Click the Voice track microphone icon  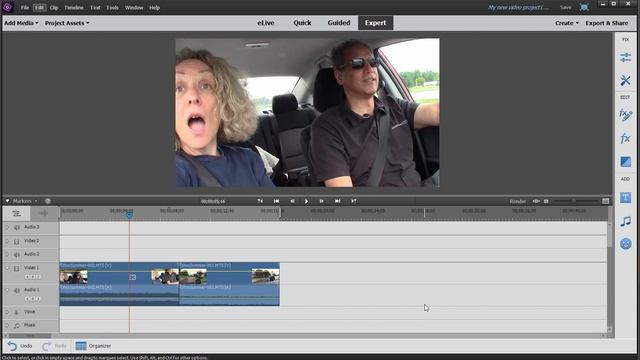click(16, 312)
